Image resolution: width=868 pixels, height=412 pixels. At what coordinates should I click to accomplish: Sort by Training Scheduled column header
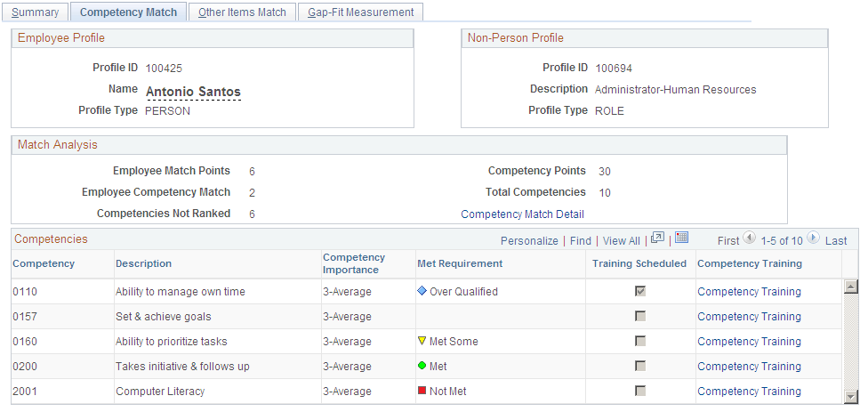tap(639, 263)
